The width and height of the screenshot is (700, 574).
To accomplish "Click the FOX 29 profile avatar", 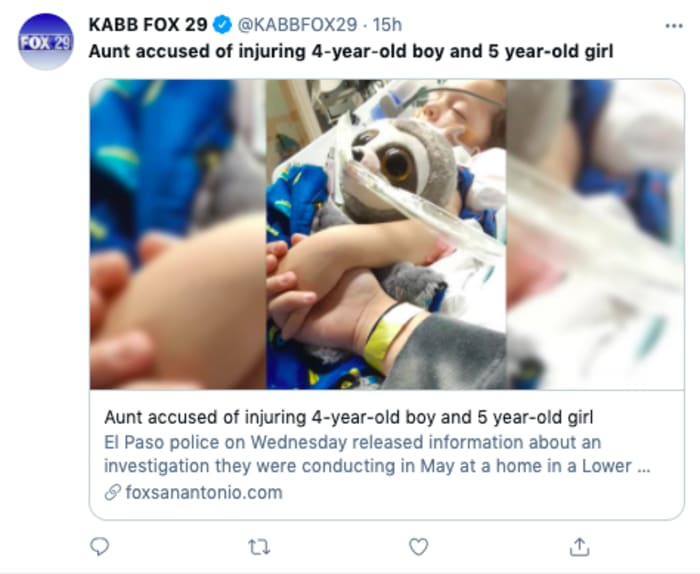I will (x=46, y=42).
